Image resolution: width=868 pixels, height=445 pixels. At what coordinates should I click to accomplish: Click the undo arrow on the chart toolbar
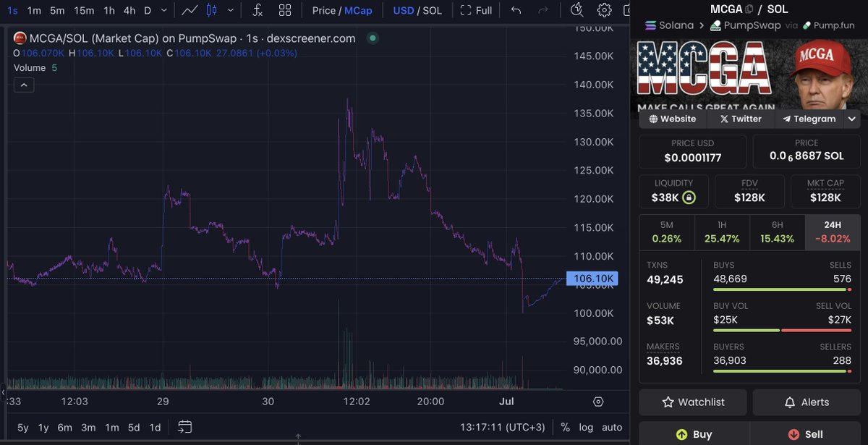pyautogui.click(x=514, y=10)
